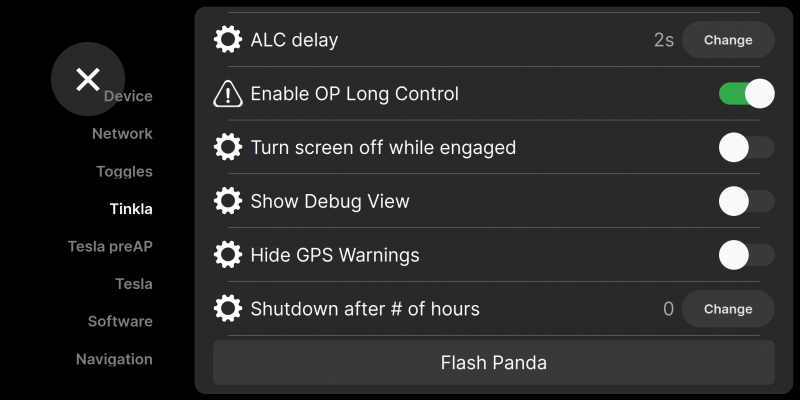This screenshot has height=400, width=800.
Task: Change the ALC delay value
Action: click(x=728, y=40)
